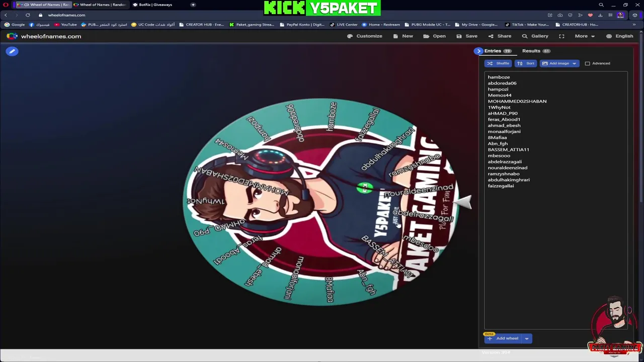Click entry 'Abn_fgh' in the list
644x362 pixels.
pyautogui.click(x=498, y=143)
